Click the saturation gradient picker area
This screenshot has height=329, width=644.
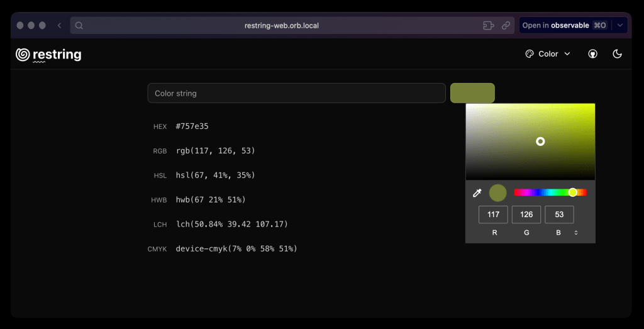[x=530, y=142]
